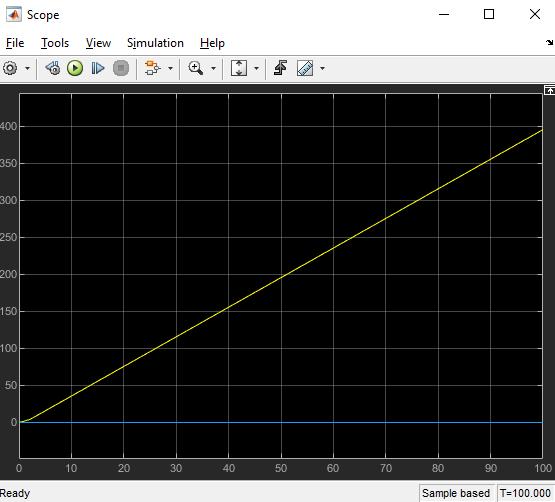This screenshot has height=502, width=555.
Task: Click the MATLAB Scope window icon
Action: [14, 15]
